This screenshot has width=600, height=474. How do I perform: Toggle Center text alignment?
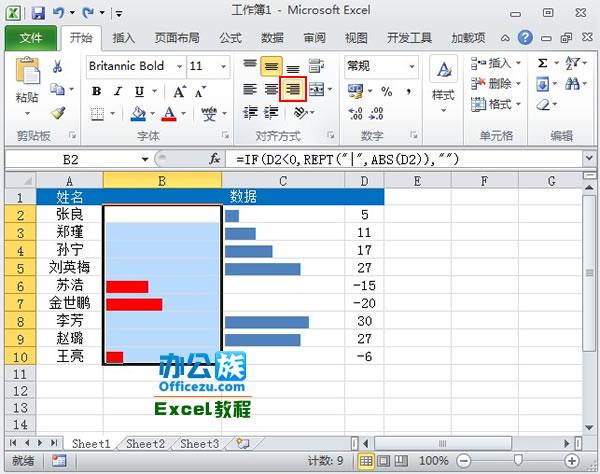pos(271,90)
